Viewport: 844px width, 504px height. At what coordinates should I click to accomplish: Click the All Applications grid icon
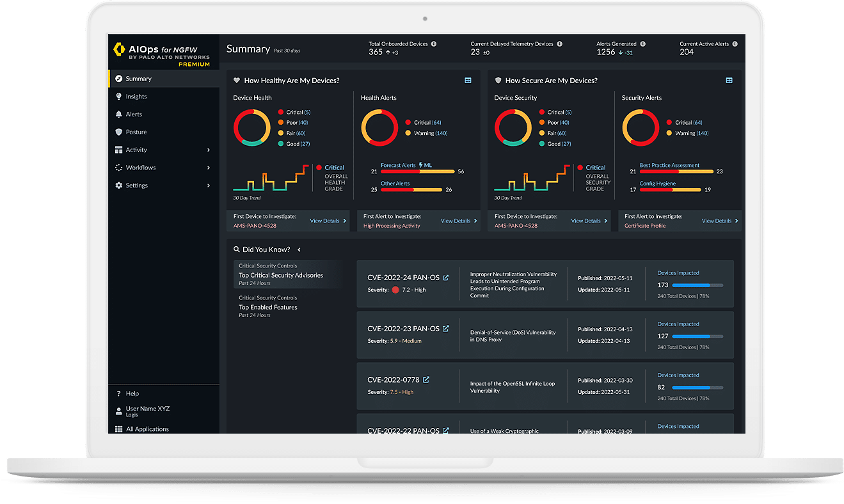(x=118, y=429)
